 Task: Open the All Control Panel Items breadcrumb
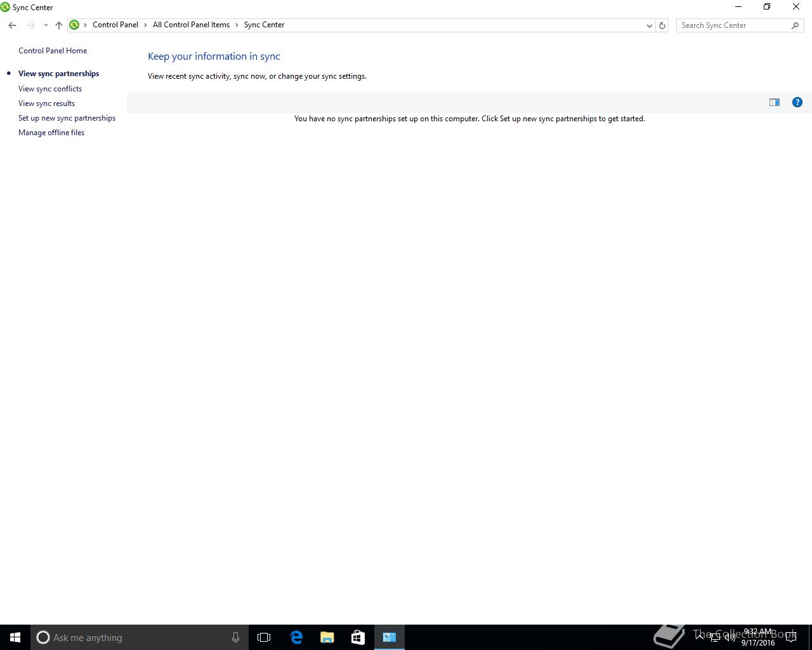191,25
